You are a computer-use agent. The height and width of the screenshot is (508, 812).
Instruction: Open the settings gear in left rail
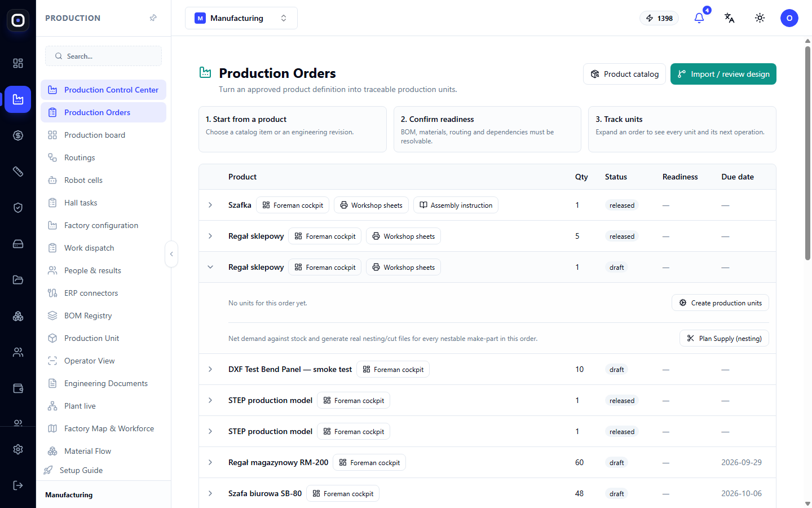tap(18, 449)
